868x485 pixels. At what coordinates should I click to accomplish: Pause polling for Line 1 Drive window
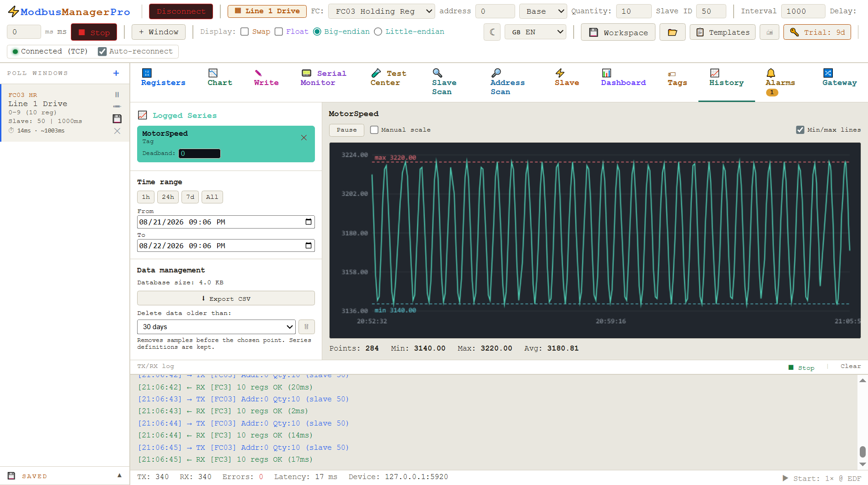(x=117, y=95)
